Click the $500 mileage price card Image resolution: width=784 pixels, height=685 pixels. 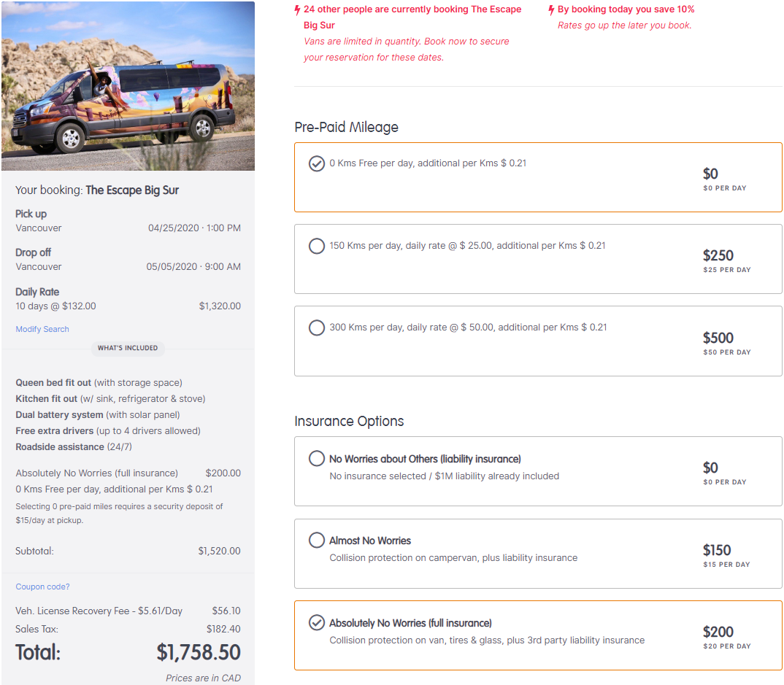[x=718, y=338]
